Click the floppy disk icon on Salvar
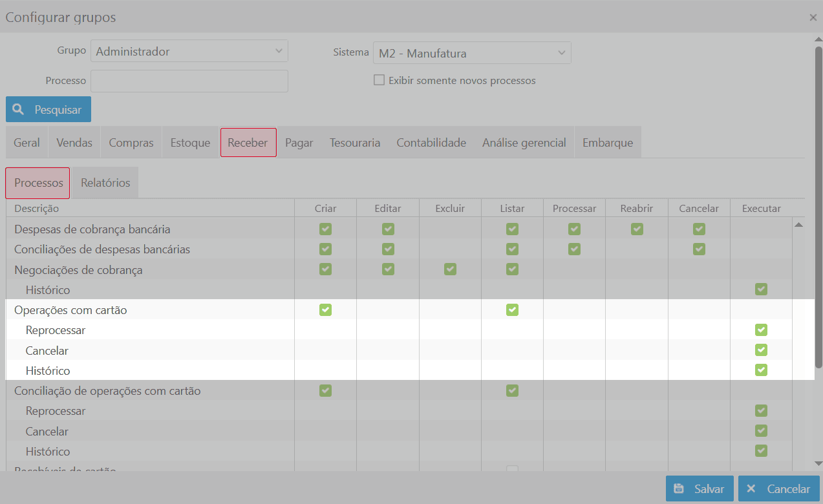 pyautogui.click(x=679, y=489)
